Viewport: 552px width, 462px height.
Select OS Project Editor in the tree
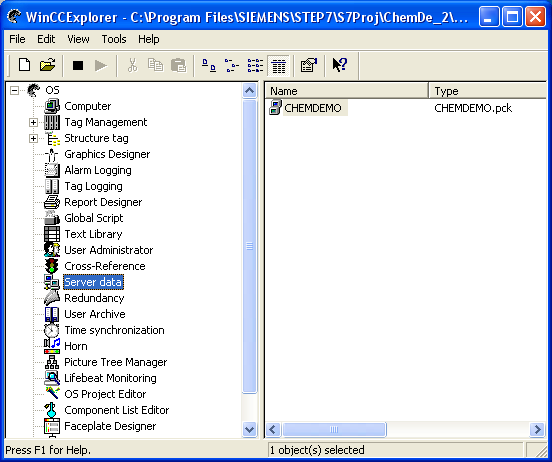[x=105, y=394]
